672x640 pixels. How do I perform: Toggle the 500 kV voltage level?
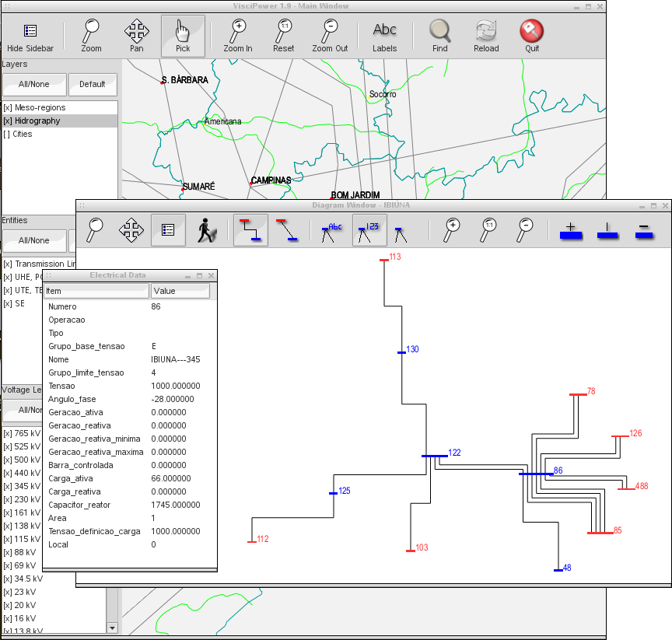[23, 460]
